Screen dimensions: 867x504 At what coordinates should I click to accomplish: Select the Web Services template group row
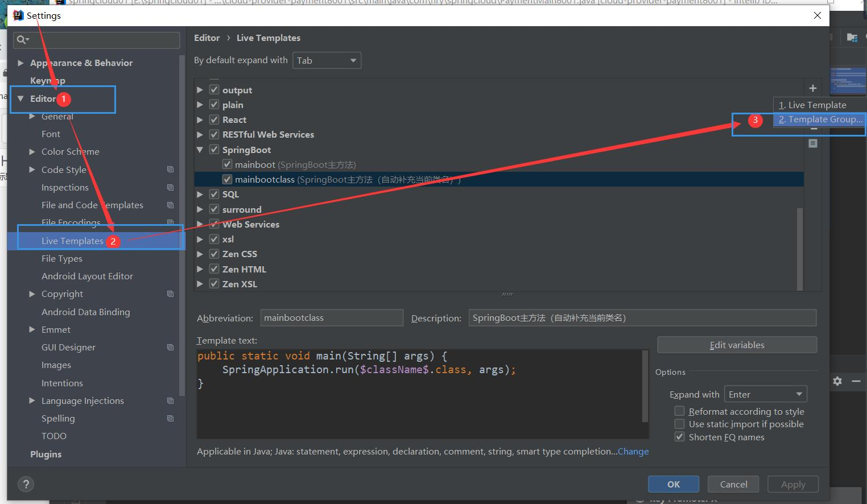pyautogui.click(x=499, y=224)
